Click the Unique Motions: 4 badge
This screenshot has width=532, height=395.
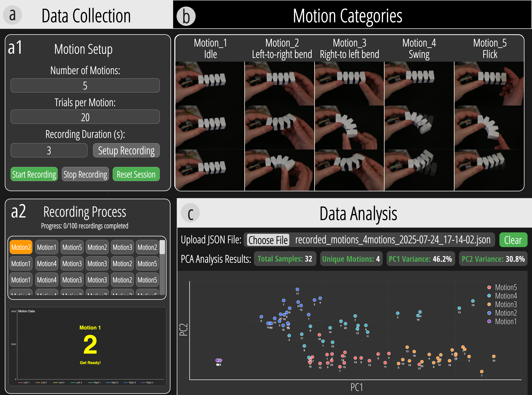click(351, 259)
